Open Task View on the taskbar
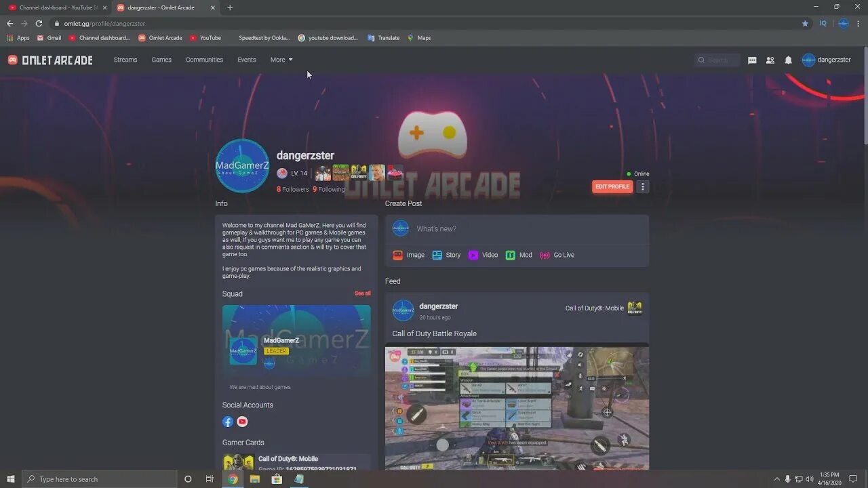Screen dimensions: 868x488 (210, 479)
